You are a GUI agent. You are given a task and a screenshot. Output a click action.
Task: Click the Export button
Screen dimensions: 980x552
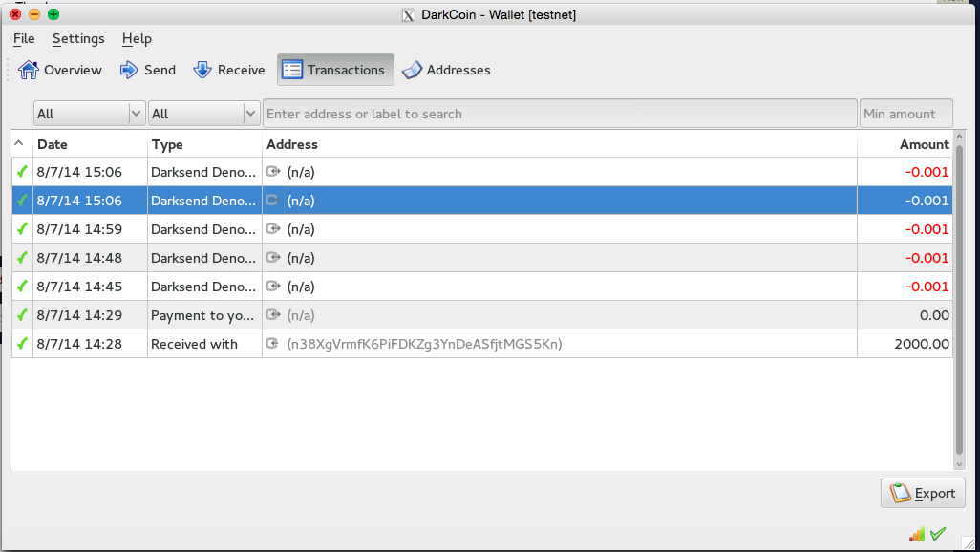pos(923,493)
